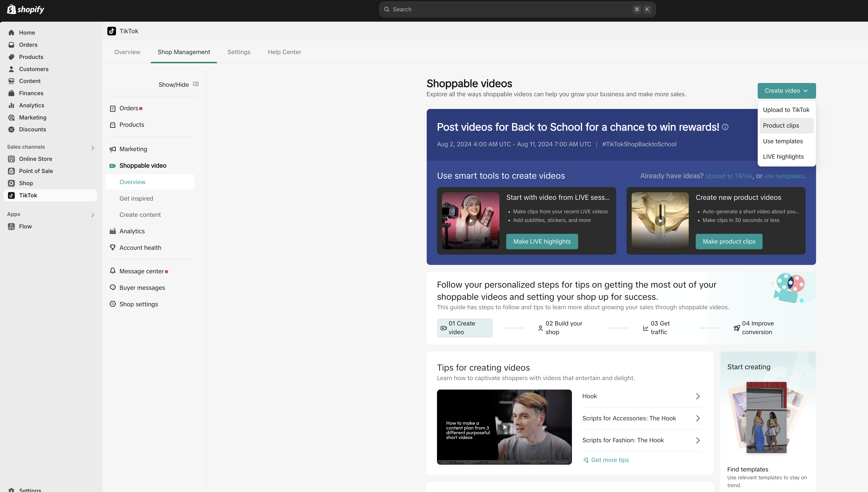Click the Get more tips link
The height and width of the screenshot is (492, 868).
(609, 460)
